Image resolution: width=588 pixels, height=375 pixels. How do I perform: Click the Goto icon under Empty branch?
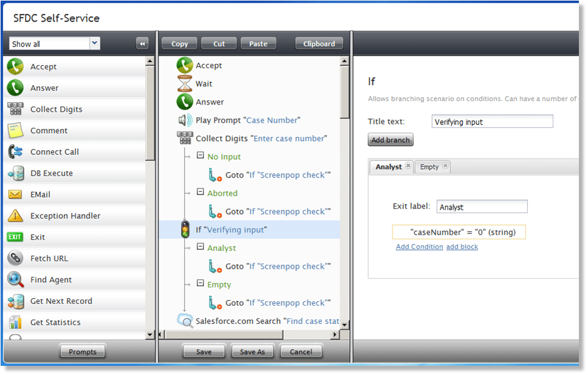[215, 303]
